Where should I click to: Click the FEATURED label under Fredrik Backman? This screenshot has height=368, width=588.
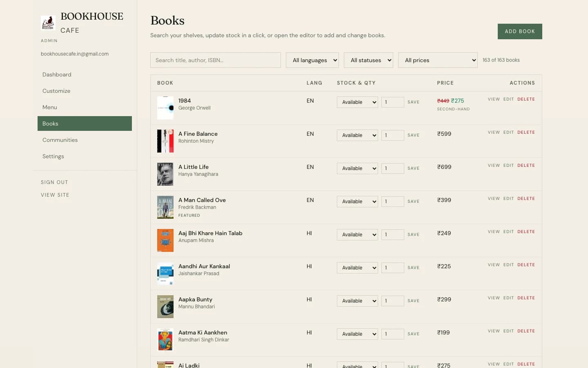point(189,215)
